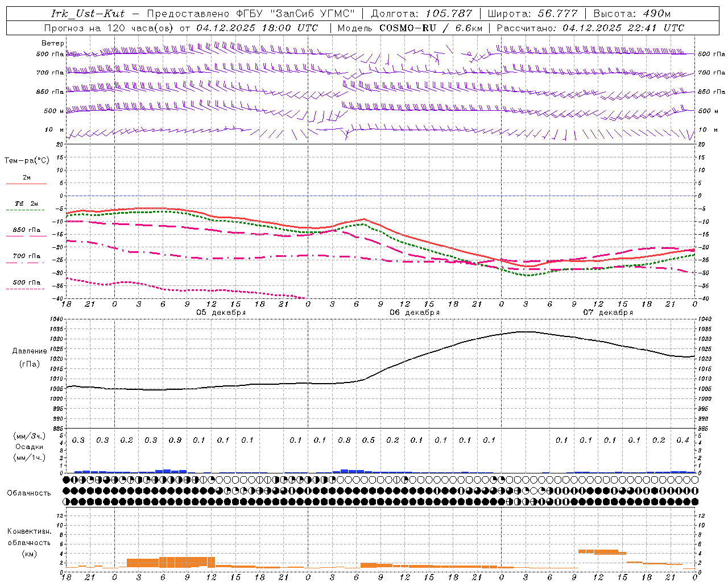
Task: Click the Ветер section label
Action: click(52, 43)
